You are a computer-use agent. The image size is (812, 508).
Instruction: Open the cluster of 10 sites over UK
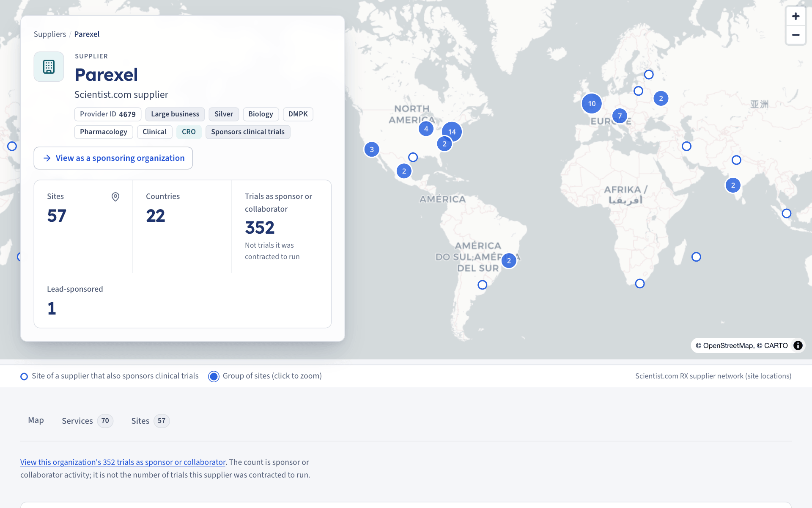[592, 103]
